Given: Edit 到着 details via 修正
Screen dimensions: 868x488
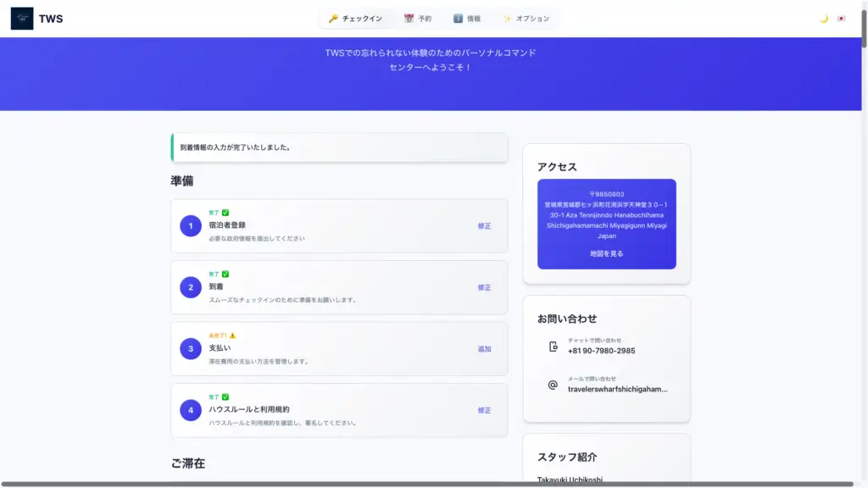Looking at the screenshot, I should [484, 287].
